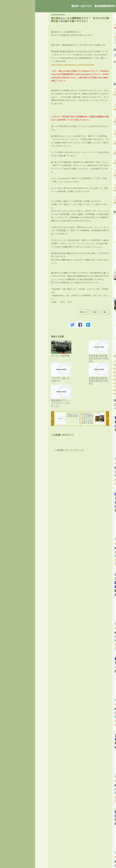This screenshot has width=116, height=868.
Task: Click the 未分類 category button
Action: pyautogui.click(x=84, y=312)
